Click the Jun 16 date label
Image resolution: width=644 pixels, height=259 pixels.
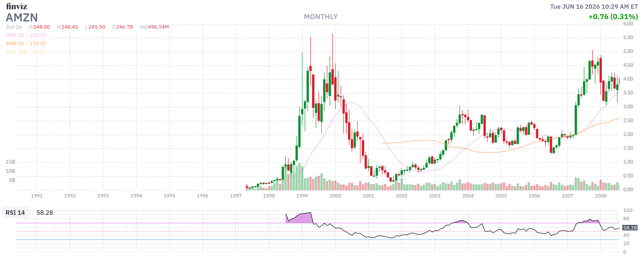point(14,27)
